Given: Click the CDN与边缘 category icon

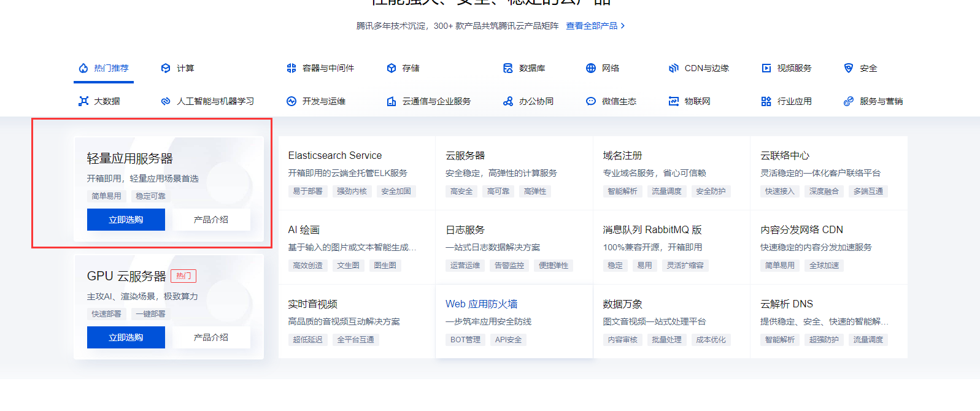Looking at the screenshot, I should (x=674, y=68).
